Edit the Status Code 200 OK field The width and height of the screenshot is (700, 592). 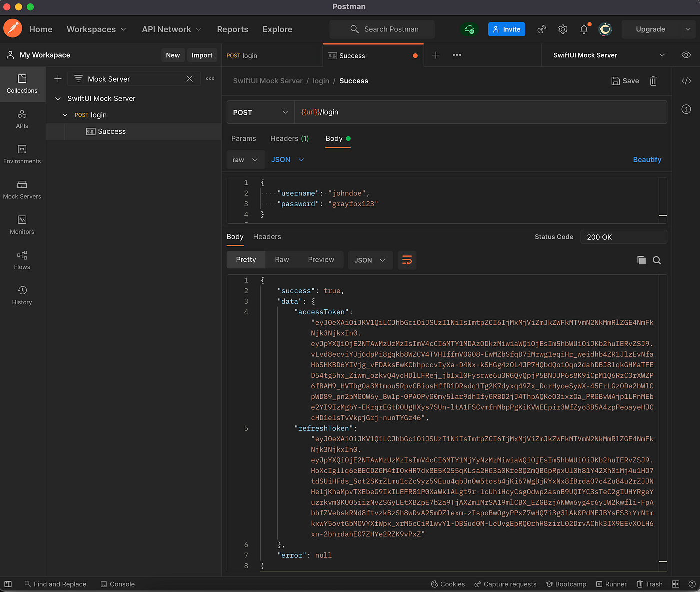click(x=624, y=237)
